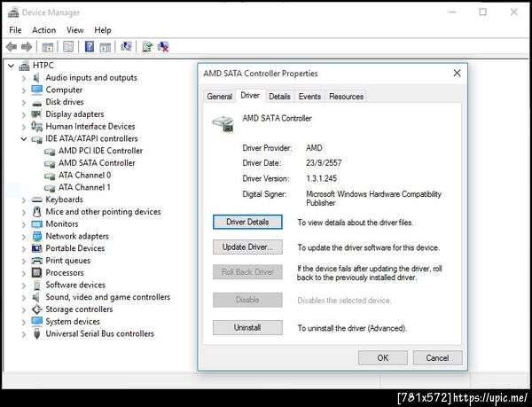Open the Help menu

click(103, 30)
